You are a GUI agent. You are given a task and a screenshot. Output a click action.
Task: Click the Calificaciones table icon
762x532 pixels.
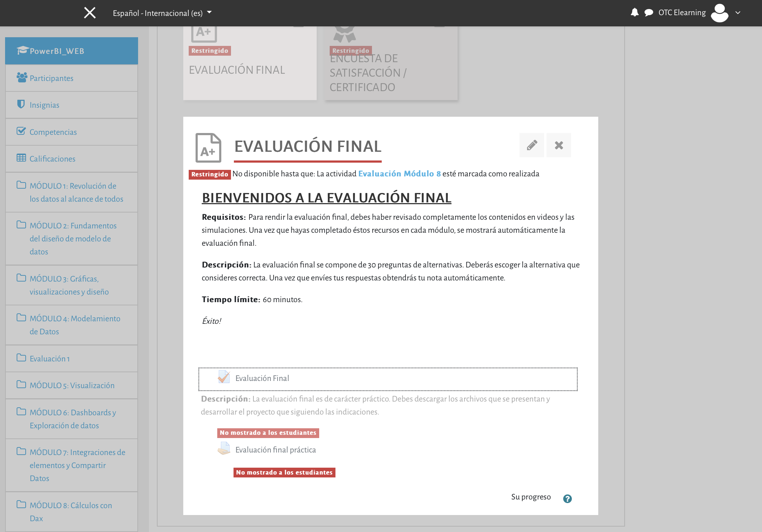(21, 158)
